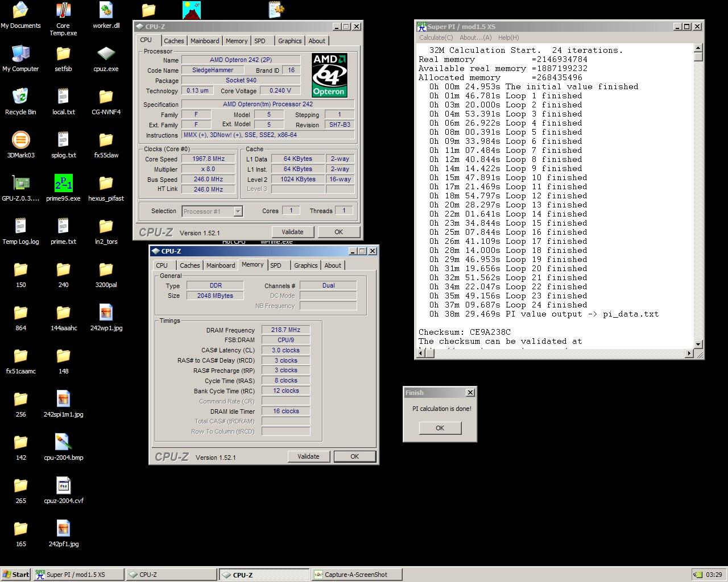Switch to Caches tab in top CPU-Z
The image size is (728, 582).
coord(173,41)
